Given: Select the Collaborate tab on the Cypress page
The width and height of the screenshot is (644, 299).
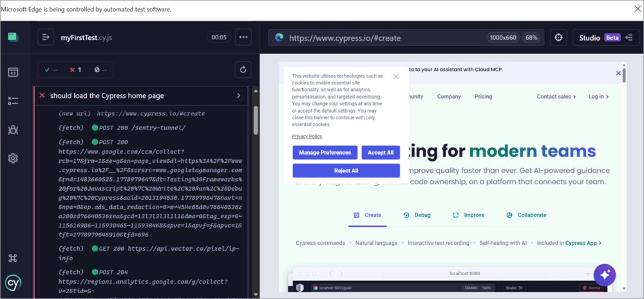Looking at the screenshot, I should [x=526, y=215].
